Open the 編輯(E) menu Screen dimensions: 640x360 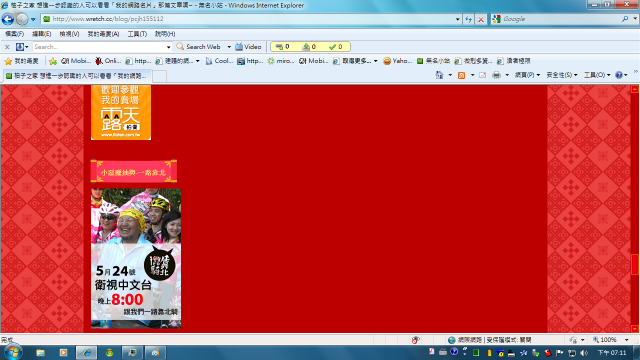(x=41, y=34)
